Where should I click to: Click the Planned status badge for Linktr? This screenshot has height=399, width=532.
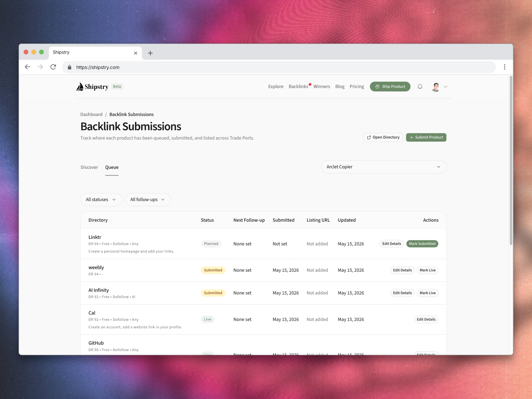211,244
